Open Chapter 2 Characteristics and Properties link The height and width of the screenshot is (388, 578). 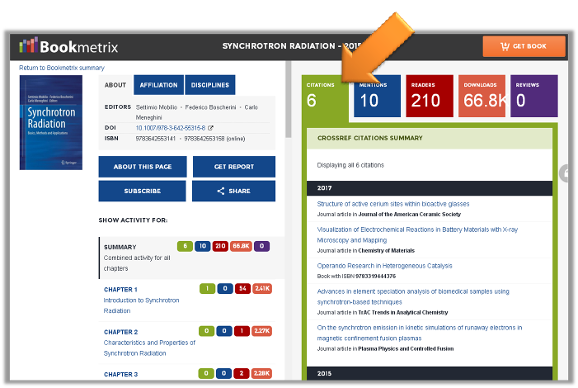coord(150,348)
